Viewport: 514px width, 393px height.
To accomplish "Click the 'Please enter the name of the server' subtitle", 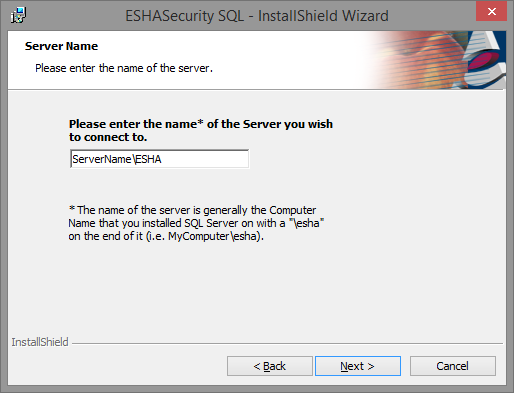I will 124,68.
